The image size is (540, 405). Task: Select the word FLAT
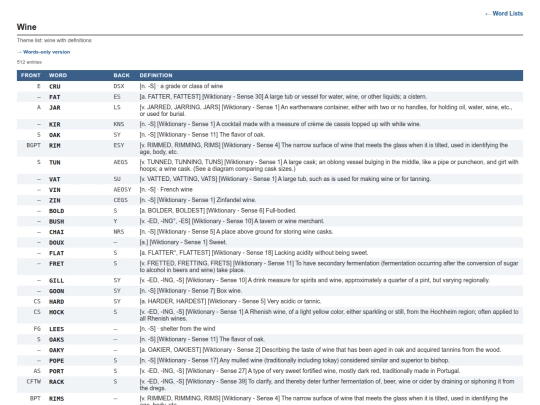pos(56,253)
